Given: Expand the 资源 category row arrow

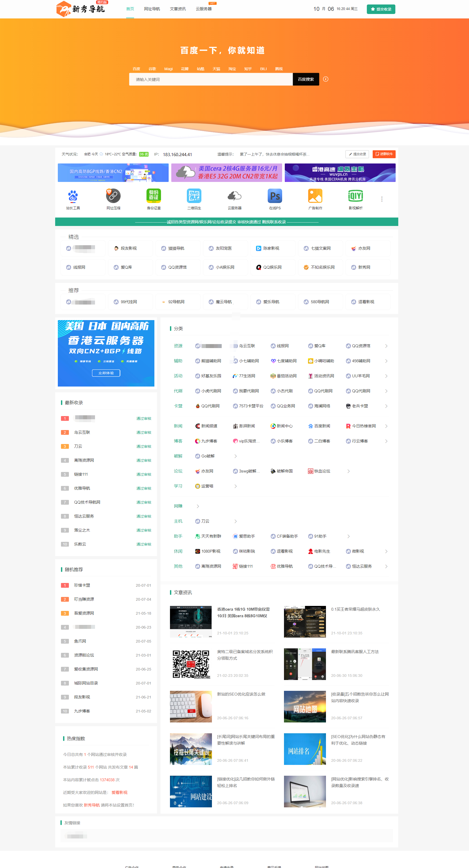Looking at the screenshot, I should [x=386, y=346].
